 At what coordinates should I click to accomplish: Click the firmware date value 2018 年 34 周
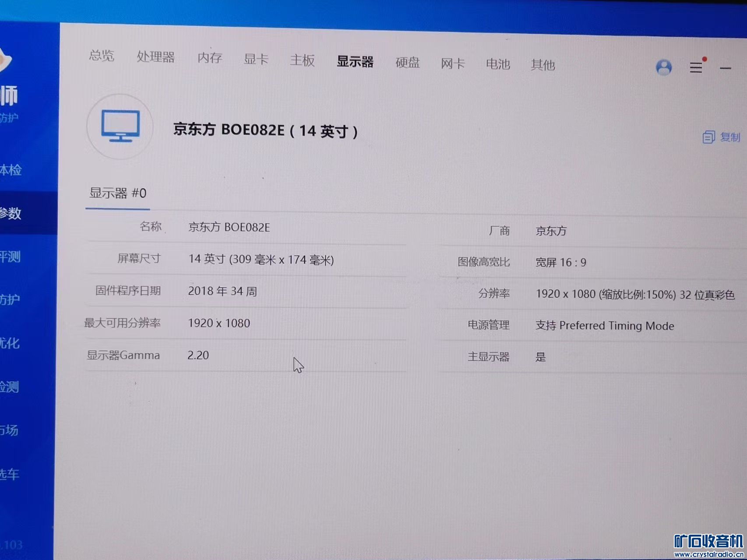click(x=222, y=291)
